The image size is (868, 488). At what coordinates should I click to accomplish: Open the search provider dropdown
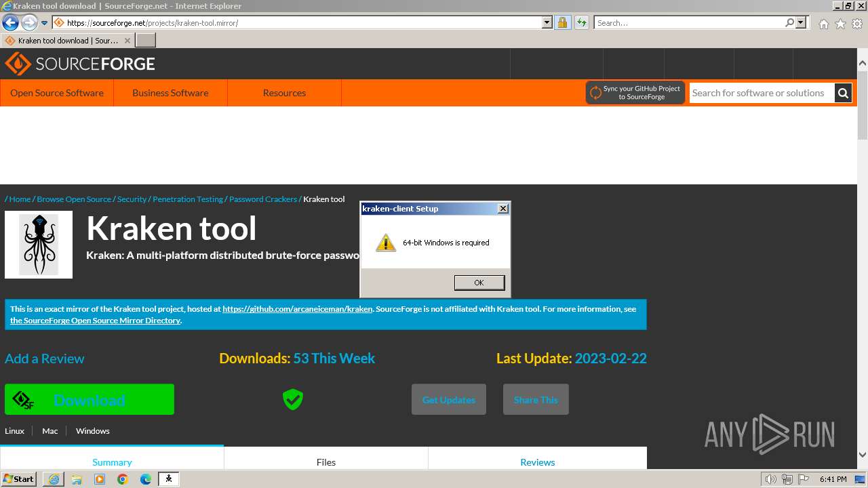(801, 22)
